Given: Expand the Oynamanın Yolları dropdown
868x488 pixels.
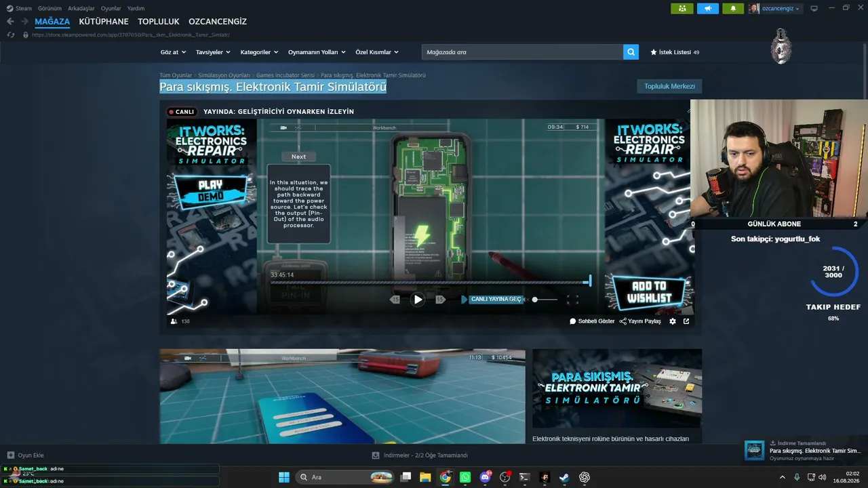Looking at the screenshot, I should point(317,52).
